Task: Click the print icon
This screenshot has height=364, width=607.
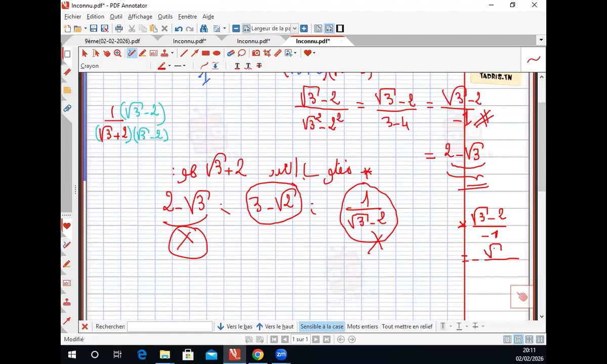Action: pos(119,29)
